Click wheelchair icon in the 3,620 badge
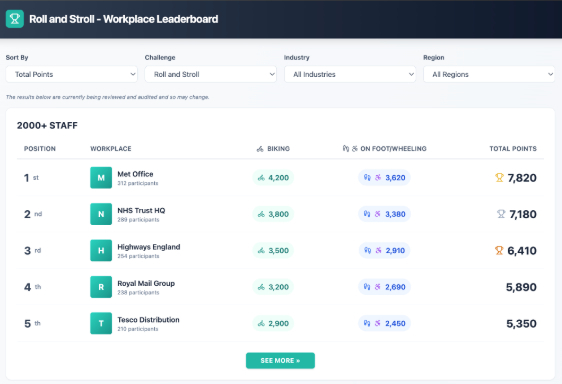562x384 pixels. (x=378, y=177)
